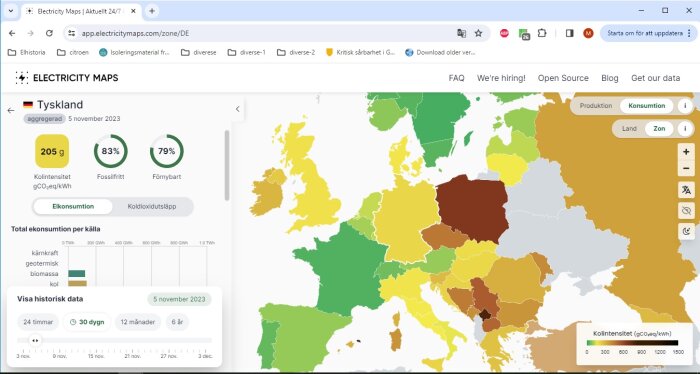Click the biomassa bar in chart
Viewport: 700px width, 374px height.
pos(76,274)
